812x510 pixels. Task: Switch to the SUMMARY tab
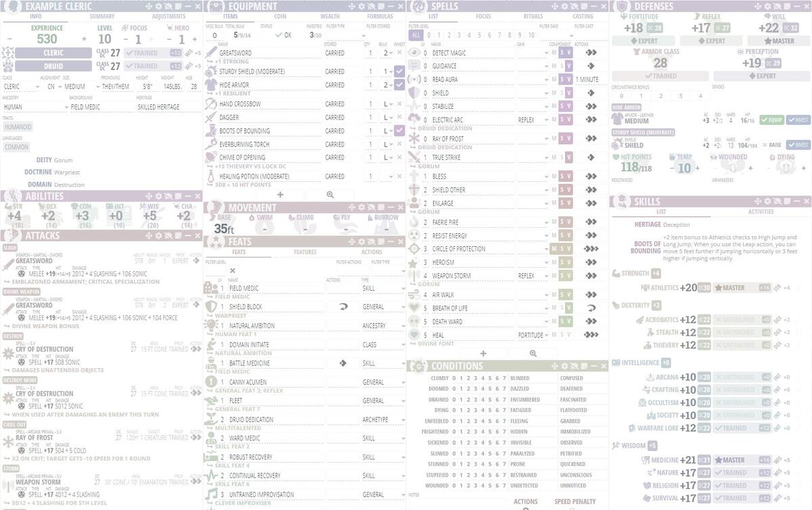102,16
